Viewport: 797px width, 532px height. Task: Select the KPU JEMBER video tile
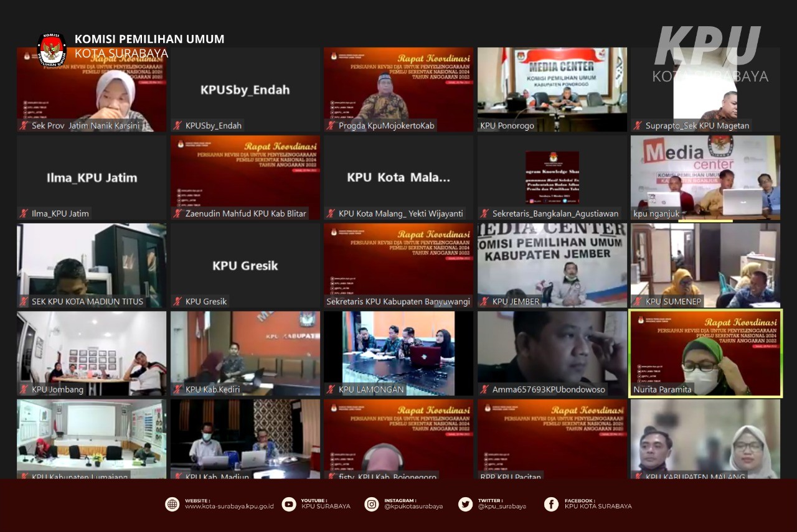point(552,264)
